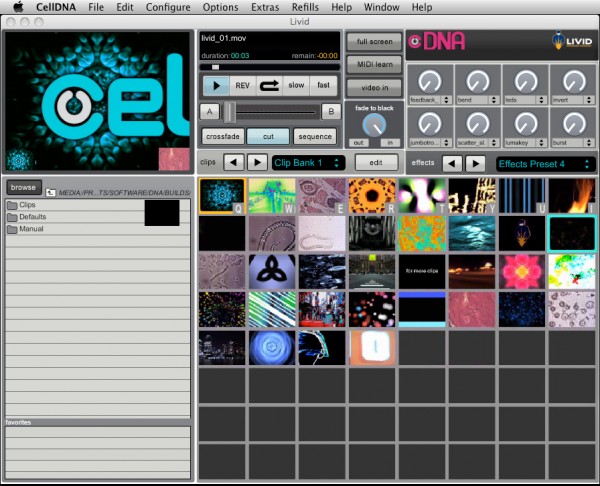Click the clips edit button
Image resolution: width=600 pixels, height=486 pixels.
[376, 163]
